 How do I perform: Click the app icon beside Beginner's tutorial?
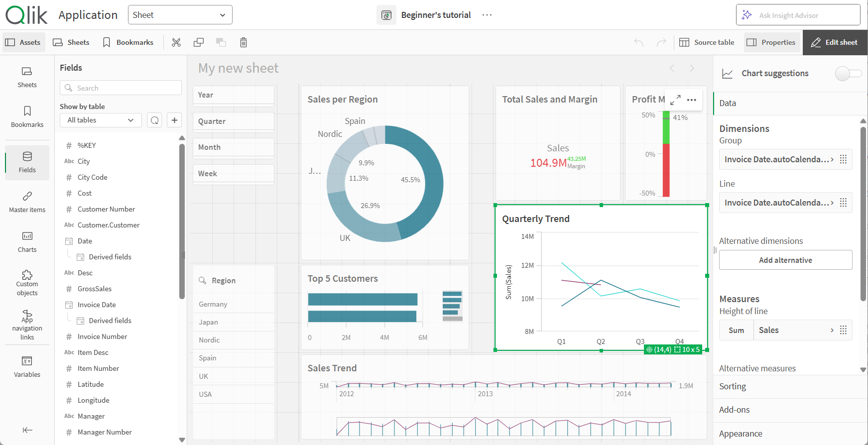pos(386,15)
